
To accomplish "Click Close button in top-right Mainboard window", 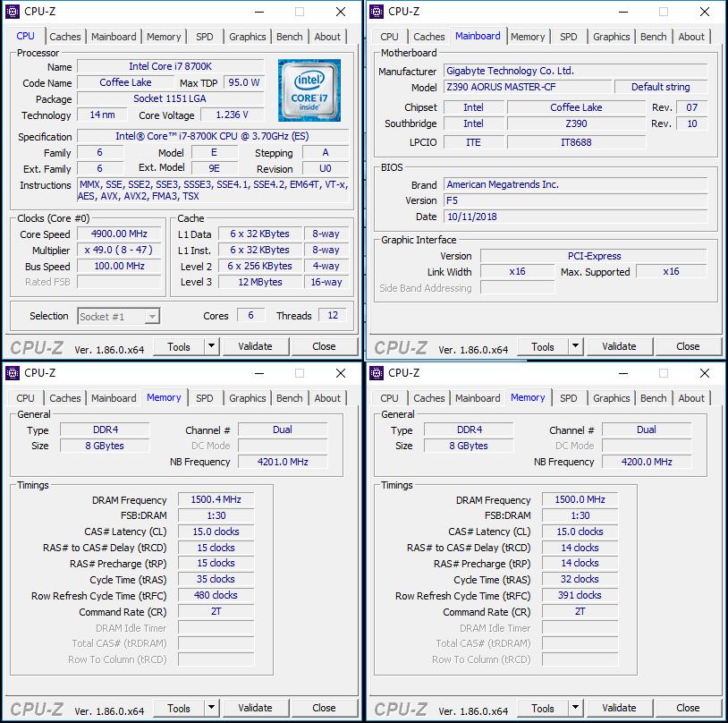I will pyautogui.click(x=688, y=346).
